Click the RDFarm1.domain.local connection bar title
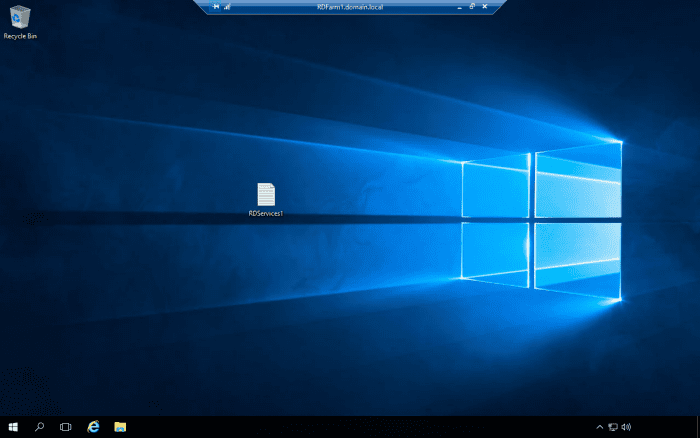Screen dimensions: 700x438 pos(350,7)
